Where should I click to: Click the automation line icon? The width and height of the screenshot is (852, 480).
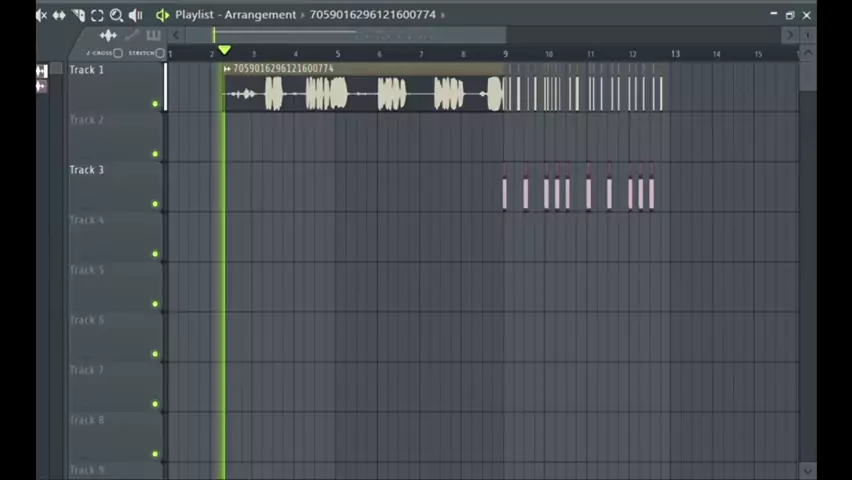[x=131, y=35]
